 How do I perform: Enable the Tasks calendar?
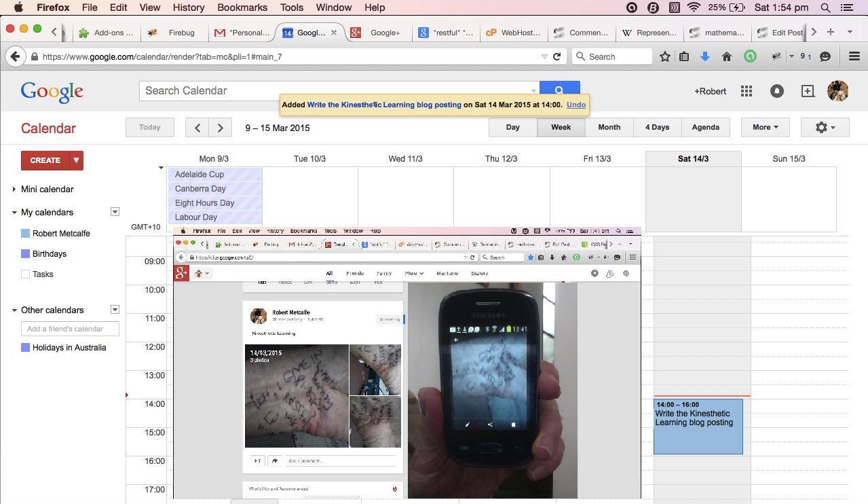pos(26,274)
